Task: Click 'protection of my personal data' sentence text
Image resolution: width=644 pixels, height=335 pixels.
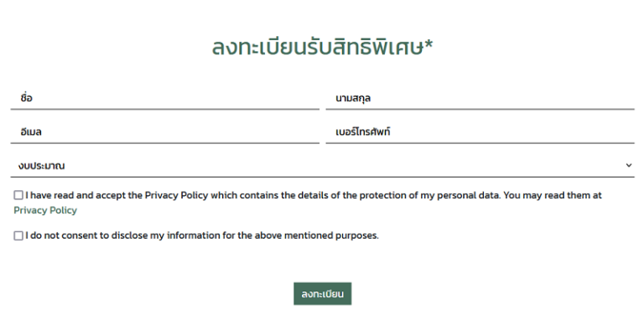Action: tap(429, 195)
